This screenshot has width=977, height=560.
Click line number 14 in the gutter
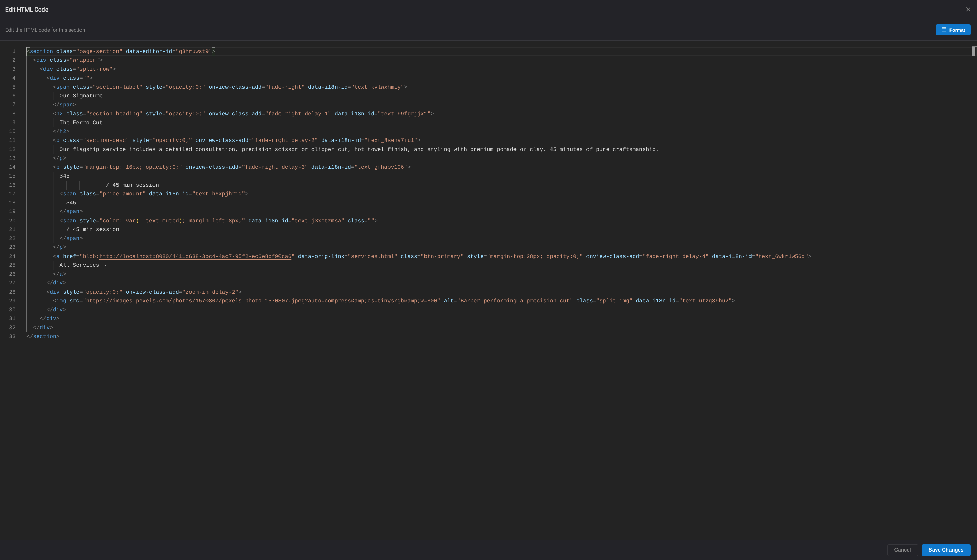[12, 167]
